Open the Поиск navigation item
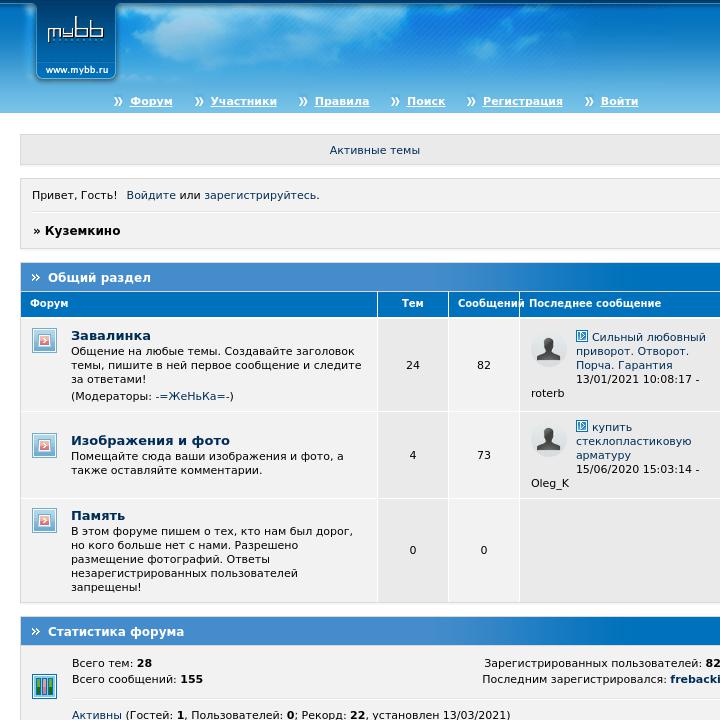The width and height of the screenshot is (720, 720). click(426, 101)
